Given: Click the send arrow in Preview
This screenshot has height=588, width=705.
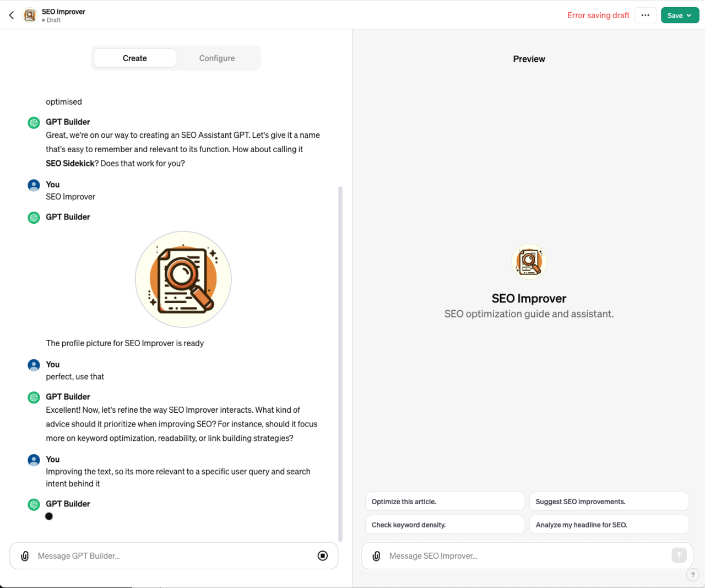Looking at the screenshot, I should (x=679, y=555).
